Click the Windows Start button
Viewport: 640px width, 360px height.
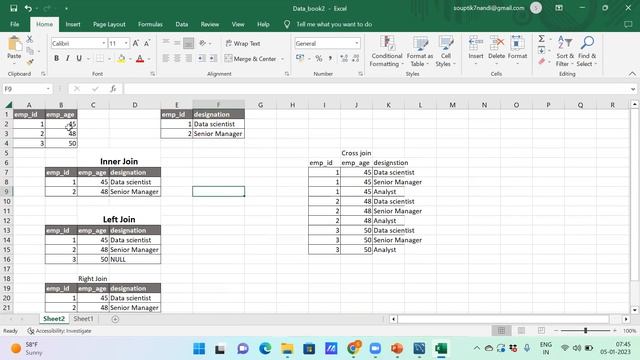pos(199,349)
